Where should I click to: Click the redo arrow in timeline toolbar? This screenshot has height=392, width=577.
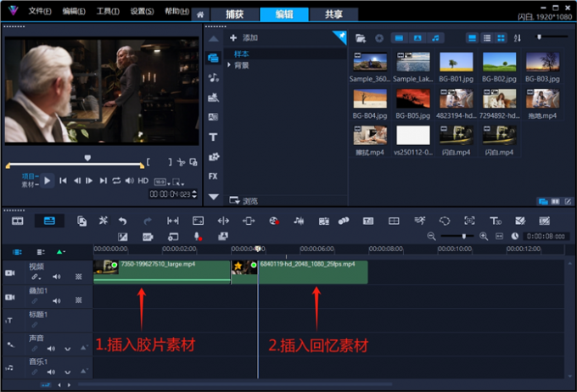point(147,221)
